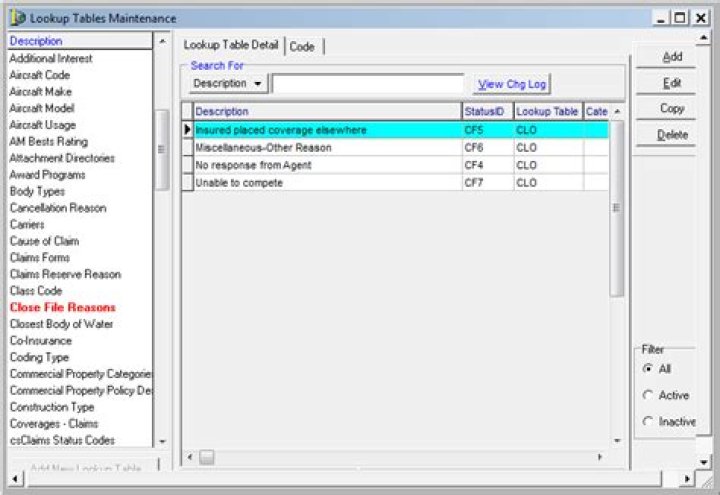Click the grid vertical scrollbar thumb

[x=617, y=208]
